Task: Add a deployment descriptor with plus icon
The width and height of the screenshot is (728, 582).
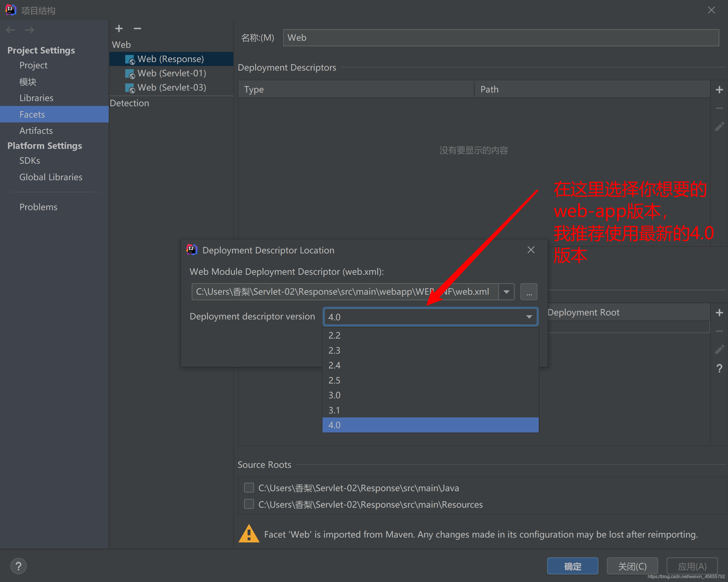Action: (719, 90)
